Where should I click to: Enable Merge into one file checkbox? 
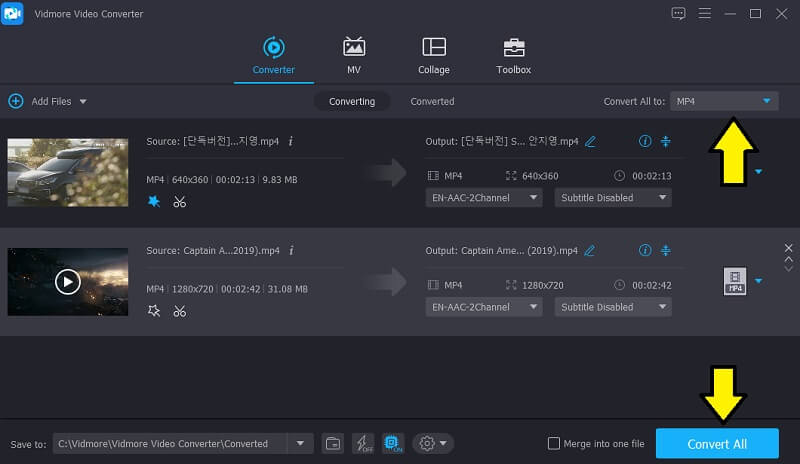tap(554, 443)
